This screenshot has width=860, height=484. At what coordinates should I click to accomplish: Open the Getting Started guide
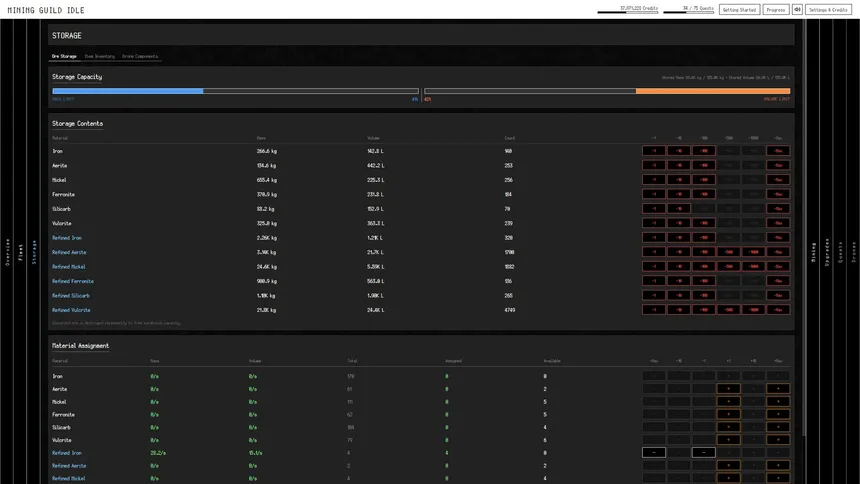click(739, 9)
